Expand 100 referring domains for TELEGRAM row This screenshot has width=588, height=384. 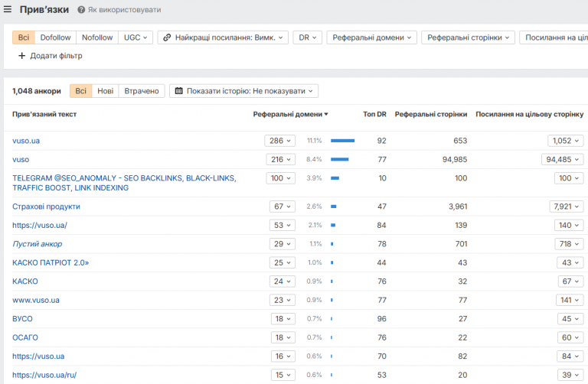[x=280, y=178]
